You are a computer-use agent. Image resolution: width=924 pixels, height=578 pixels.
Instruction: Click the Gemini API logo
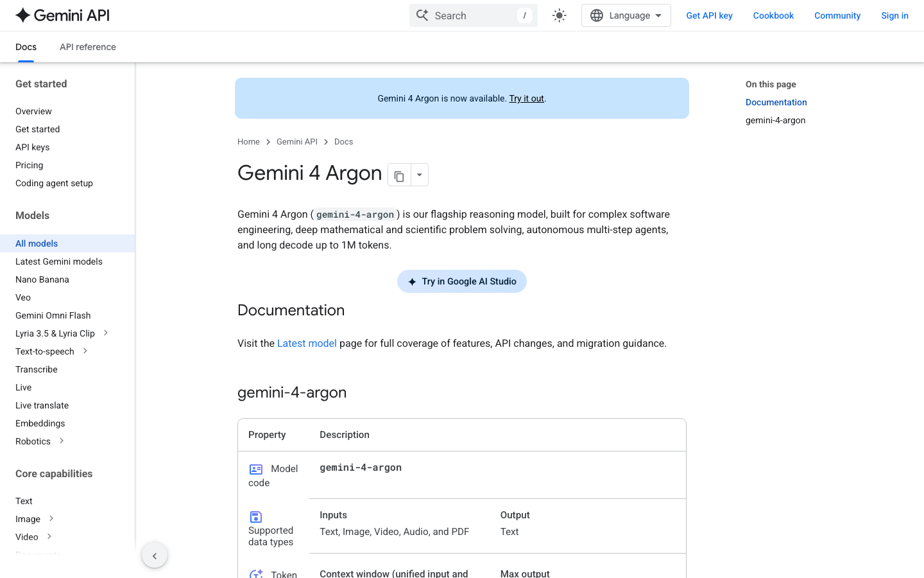click(62, 15)
